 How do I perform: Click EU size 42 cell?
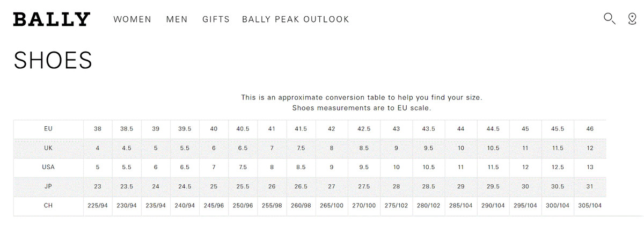pos(332,129)
